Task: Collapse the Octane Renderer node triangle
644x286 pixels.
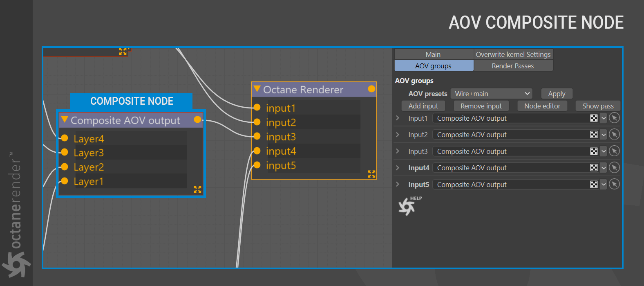Action: tap(257, 89)
